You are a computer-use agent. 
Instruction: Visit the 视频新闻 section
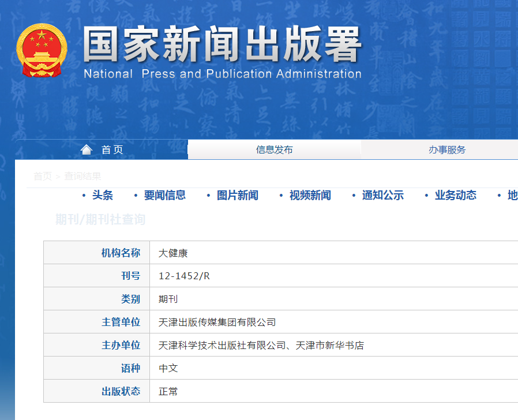(x=310, y=196)
